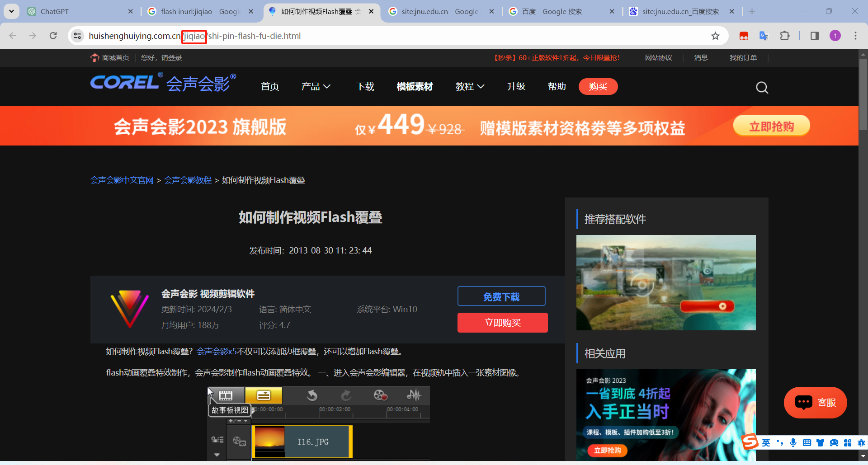Viewport: 868px width, 465px height.
Task: Open the 秒杀 60+正版软件 promotion link
Action: click(x=556, y=58)
